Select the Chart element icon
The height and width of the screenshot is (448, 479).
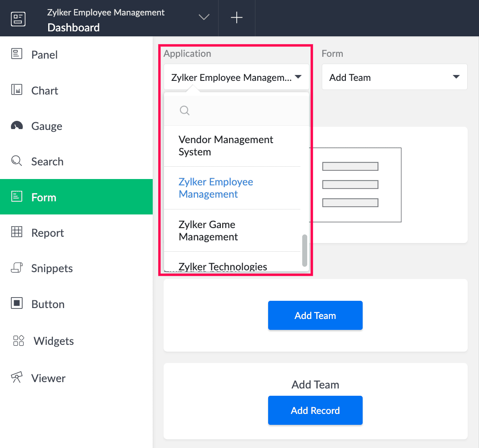(x=17, y=90)
